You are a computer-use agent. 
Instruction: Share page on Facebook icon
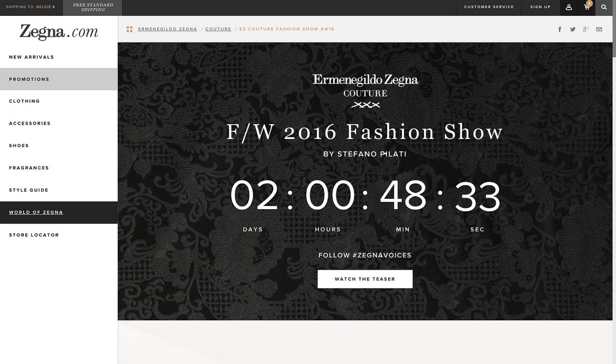560,29
